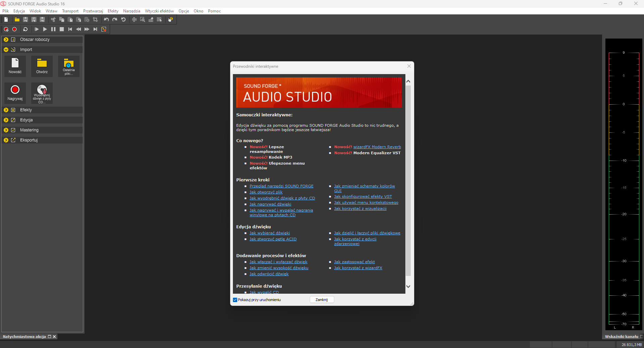The image size is (644, 348).
Task: Click the first Save floppy icon
Action: 25,19
